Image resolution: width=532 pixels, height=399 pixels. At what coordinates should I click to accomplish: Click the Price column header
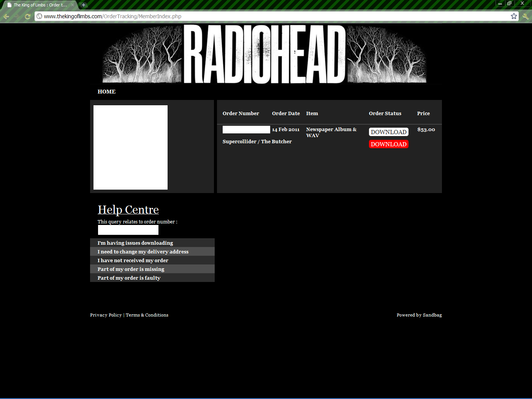[423, 113]
